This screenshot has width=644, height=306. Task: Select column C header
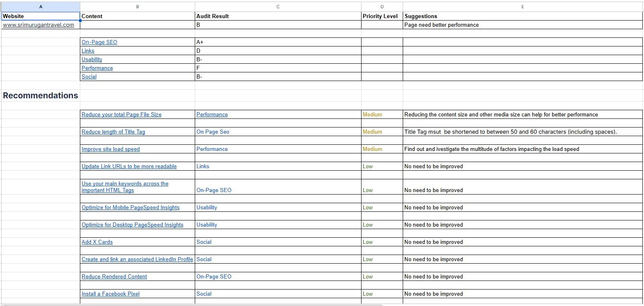[x=278, y=7]
